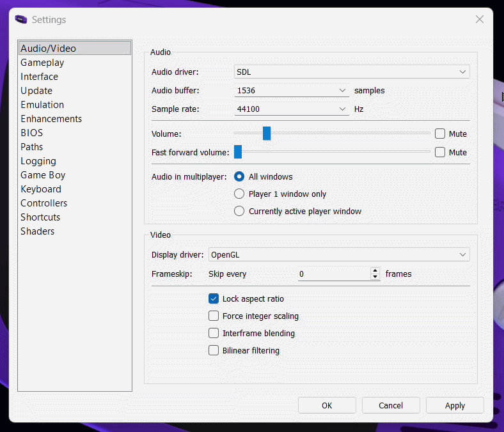Open the Controllers settings category

(75, 203)
